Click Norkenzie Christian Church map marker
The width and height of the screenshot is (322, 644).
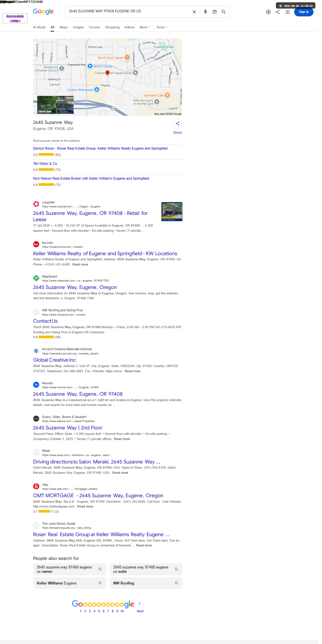point(62,69)
